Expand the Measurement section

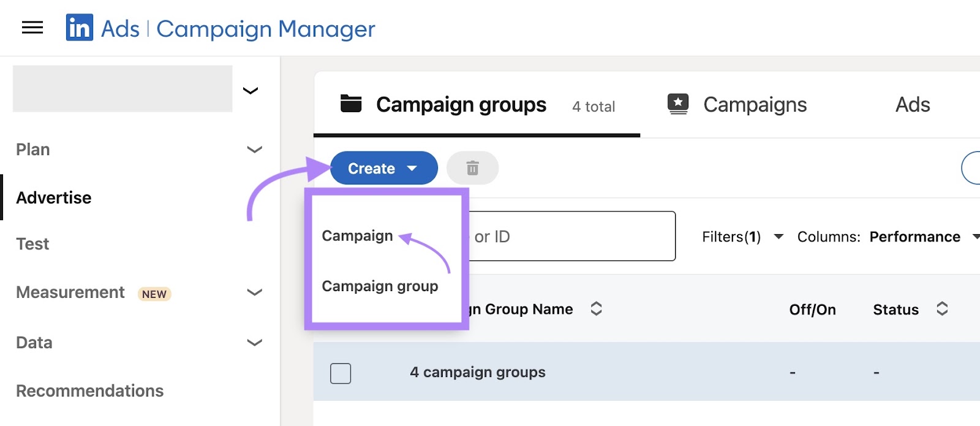click(253, 292)
